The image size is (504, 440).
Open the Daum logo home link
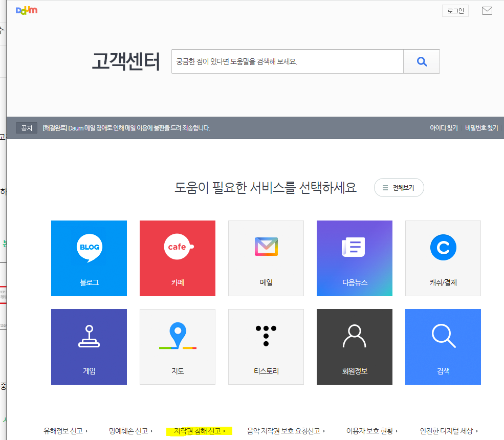tap(27, 10)
